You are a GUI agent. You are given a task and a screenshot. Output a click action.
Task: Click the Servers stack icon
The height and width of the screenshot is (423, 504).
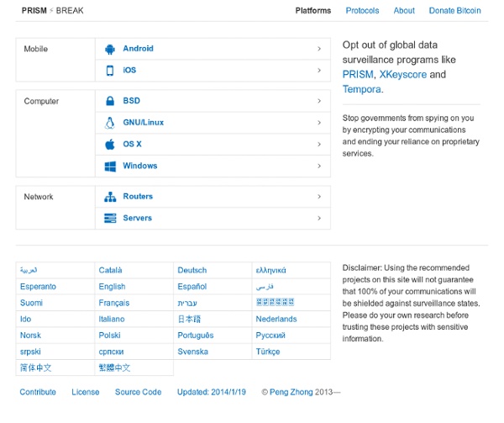click(x=110, y=219)
